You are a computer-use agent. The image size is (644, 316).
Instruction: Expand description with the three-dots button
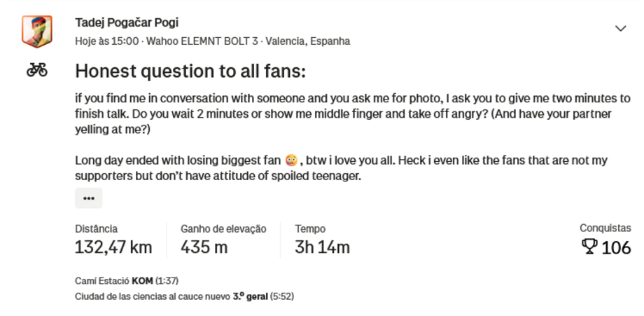(x=88, y=198)
